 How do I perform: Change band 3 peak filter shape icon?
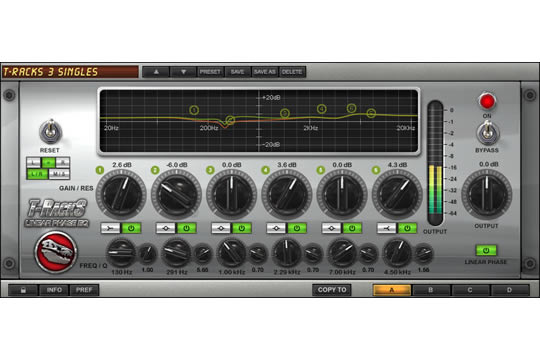(x=221, y=228)
